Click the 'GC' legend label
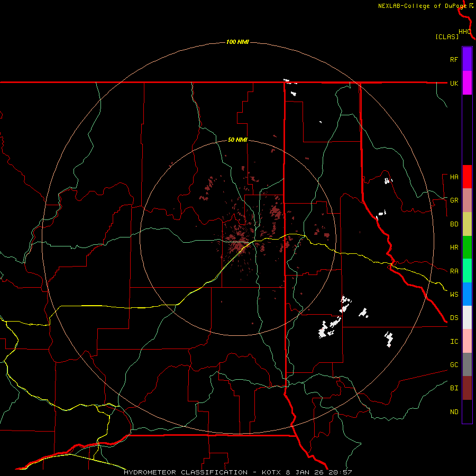Viewport: 476px width, 476px height. [454, 365]
